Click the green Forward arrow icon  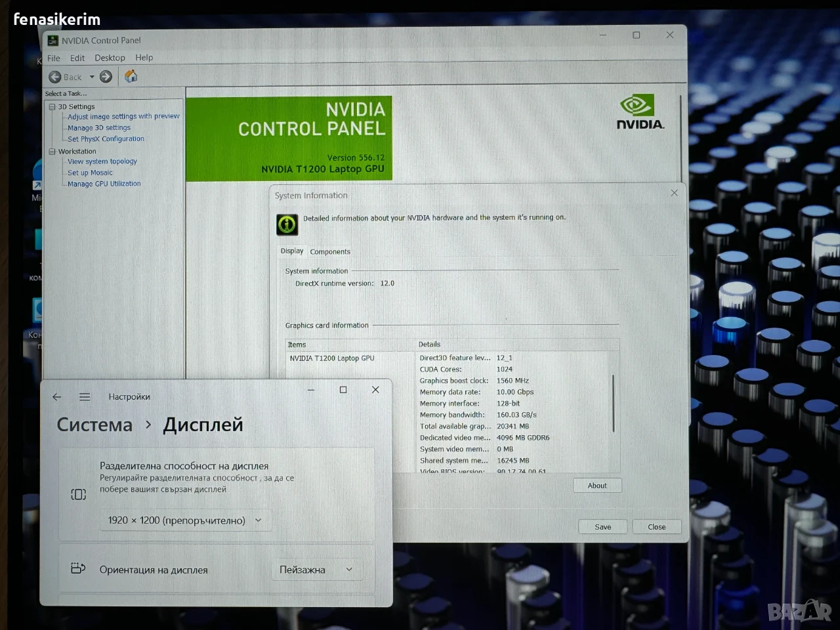tap(106, 77)
